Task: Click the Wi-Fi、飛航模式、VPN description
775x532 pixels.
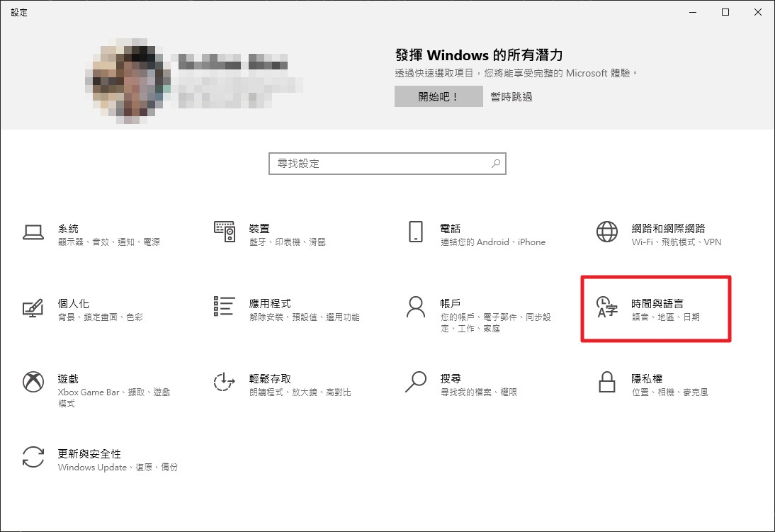Action: click(676, 242)
